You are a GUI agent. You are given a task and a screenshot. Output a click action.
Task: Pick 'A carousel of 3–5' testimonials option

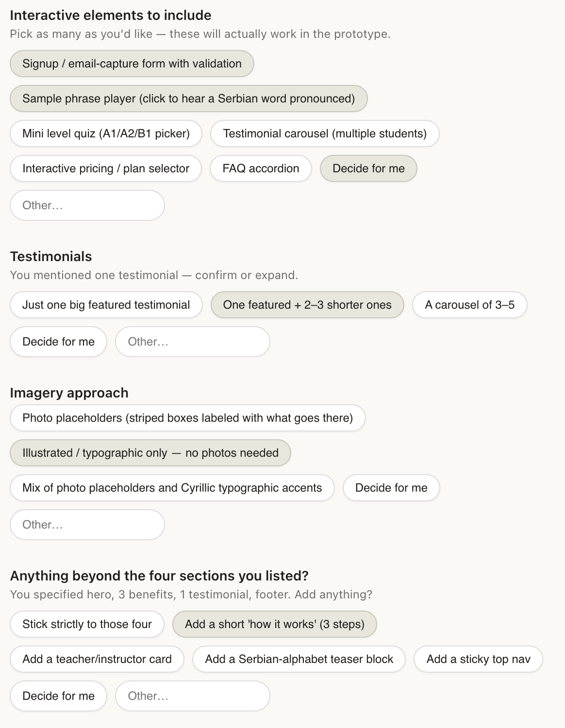469,305
